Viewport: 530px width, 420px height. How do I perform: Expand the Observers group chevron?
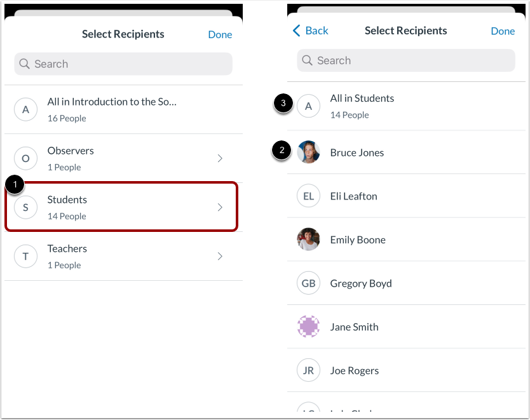click(220, 158)
